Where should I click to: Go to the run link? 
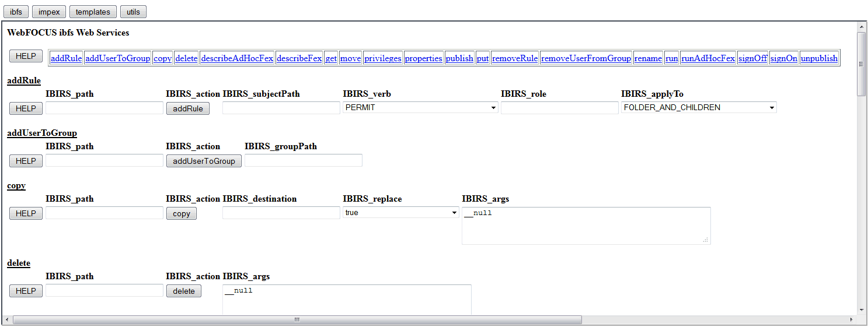point(672,58)
